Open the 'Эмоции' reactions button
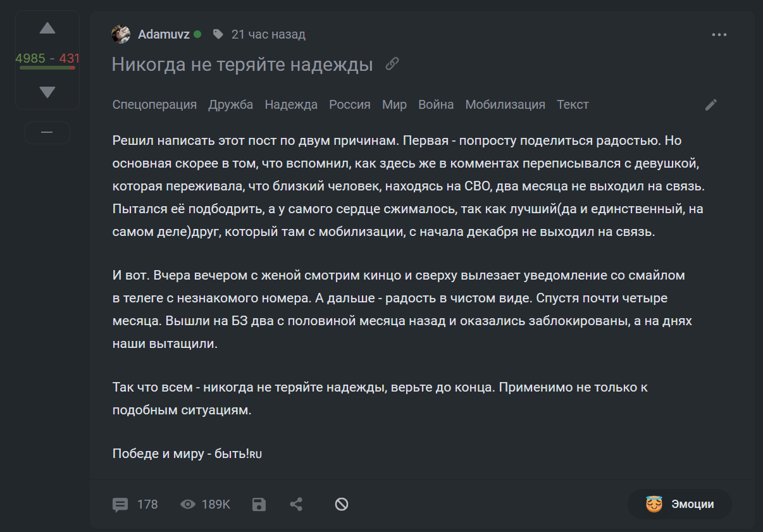Image resolution: width=763 pixels, height=532 pixels. (679, 504)
